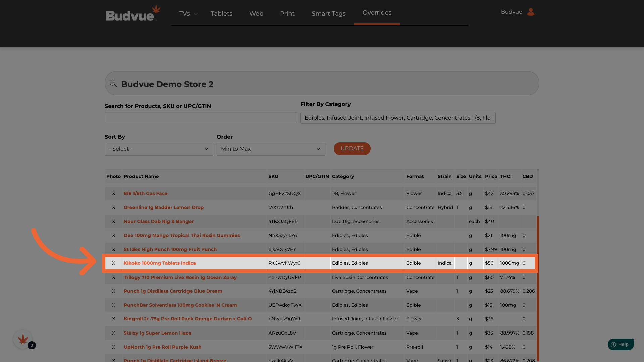The width and height of the screenshot is (644, 362).
Task: Click the photo X for Kikoko Tablets
Action: [x=113, y=263]
